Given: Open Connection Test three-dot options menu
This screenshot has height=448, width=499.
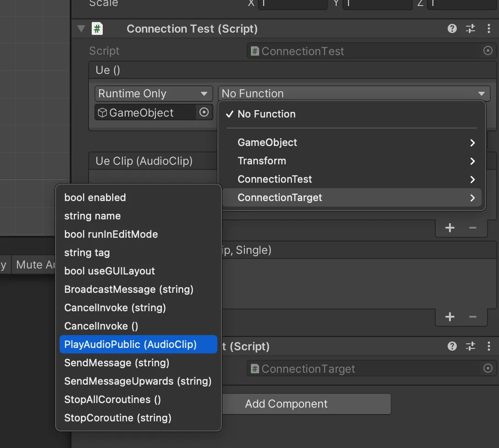Looking at the screenshot, I should (489, 29).
